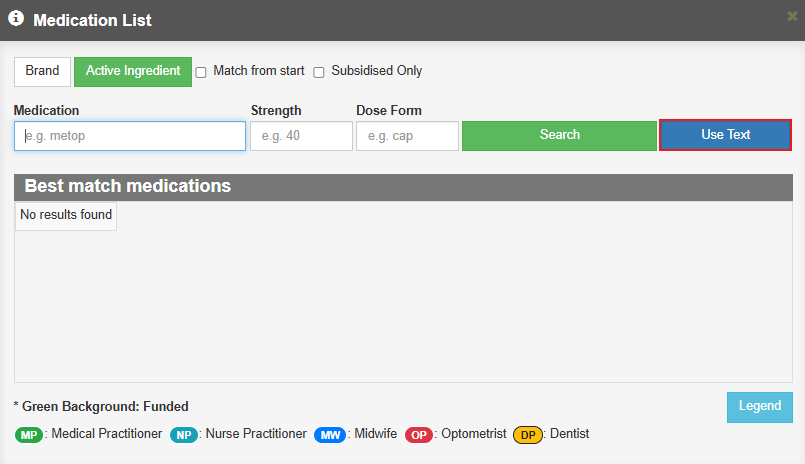Click the info icon beside Medication List
This screenshot has width=805, height=464.
(x=16, y=18)
